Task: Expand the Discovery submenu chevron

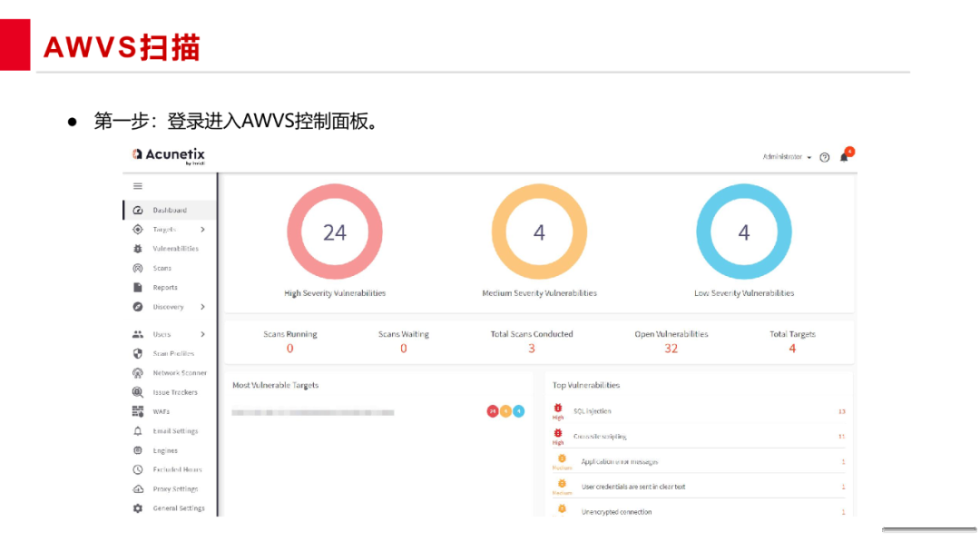Action: 202,307
